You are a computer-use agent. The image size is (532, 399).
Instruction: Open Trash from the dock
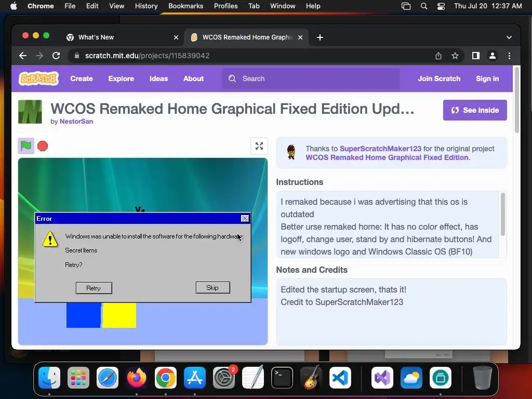point(483,378)
